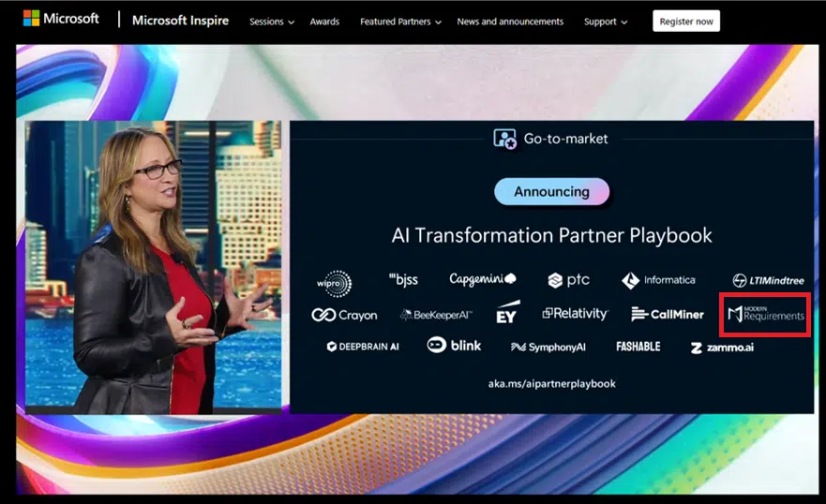Click the presenter video thumbnail
The height and width of the screenshot is (504, 826).
153,266
